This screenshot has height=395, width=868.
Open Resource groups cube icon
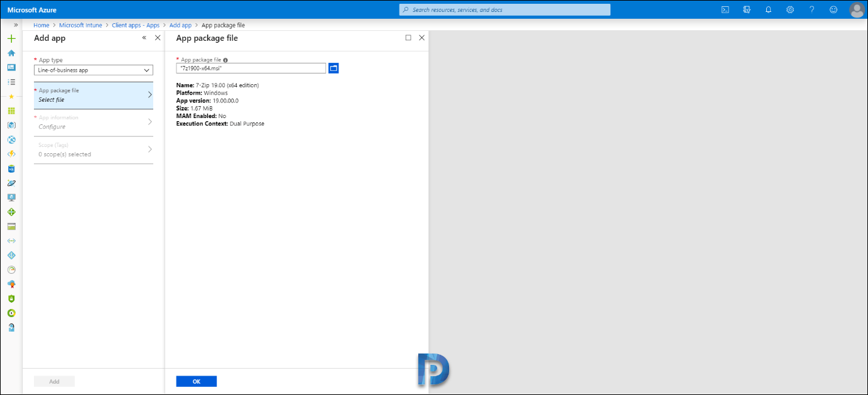11,125
